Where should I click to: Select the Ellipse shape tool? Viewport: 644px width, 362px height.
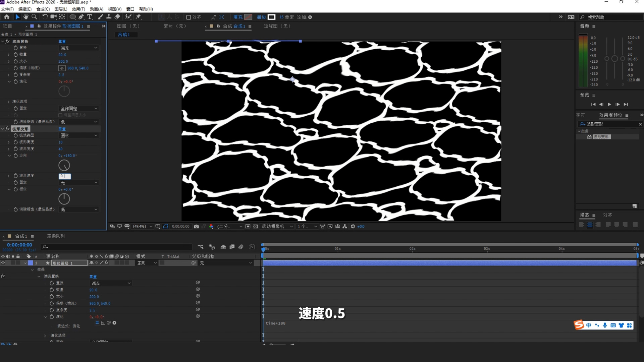click(x=72, y=17)
